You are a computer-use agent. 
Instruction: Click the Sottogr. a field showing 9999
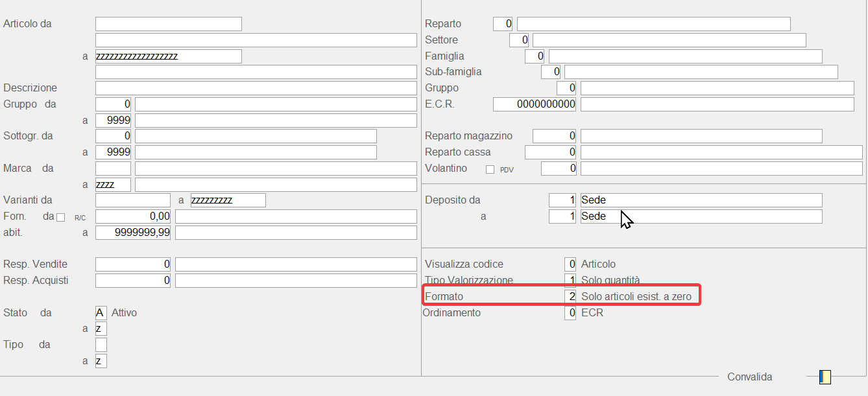[x=114, y=152]
